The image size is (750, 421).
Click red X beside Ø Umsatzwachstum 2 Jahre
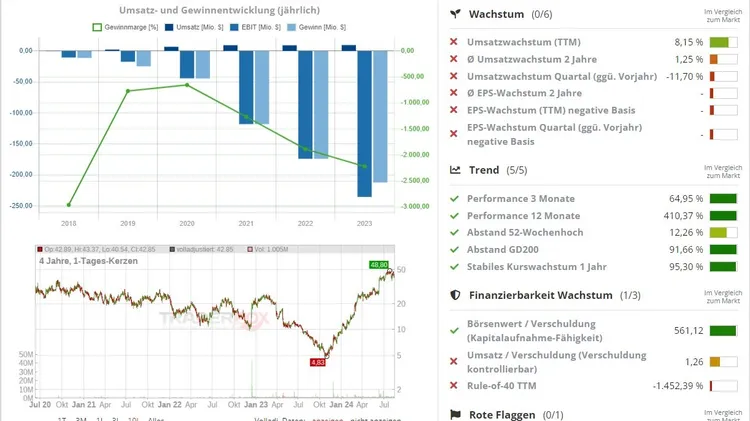(454, 59)
